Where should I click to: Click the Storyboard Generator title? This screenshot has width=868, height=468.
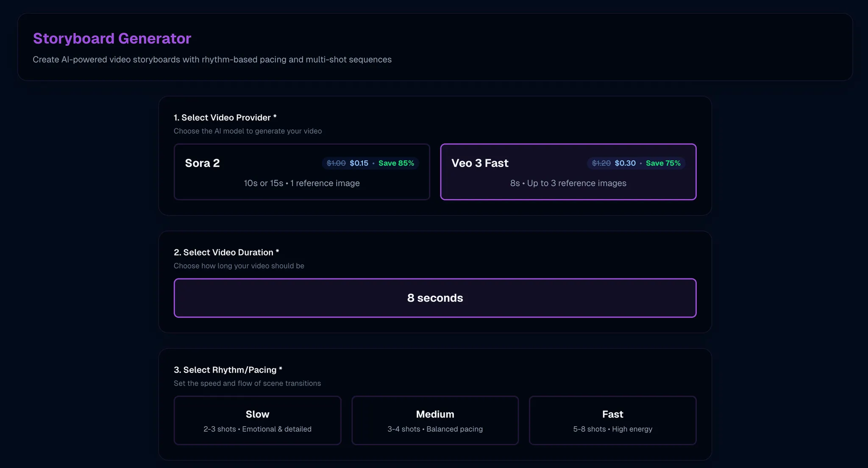click(x=112, y=39)
